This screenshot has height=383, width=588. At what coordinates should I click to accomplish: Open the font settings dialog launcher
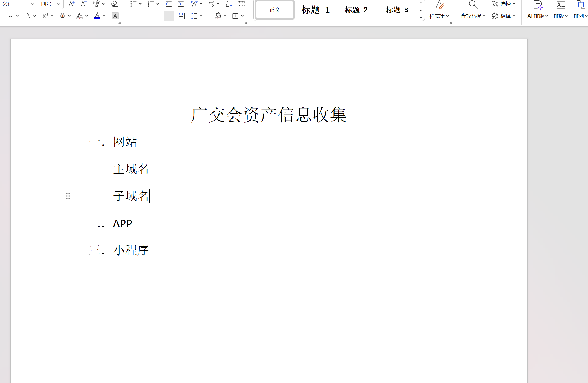point(119,23)
